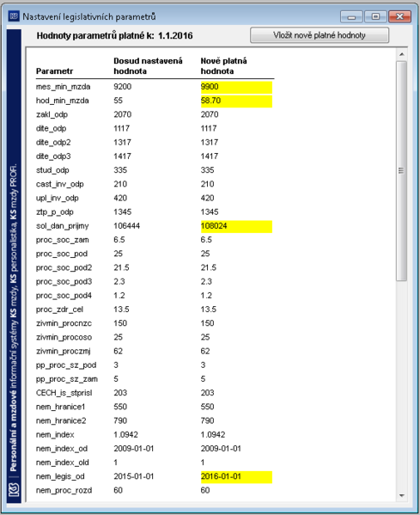Click 'Vložit nově platné hodnoty' button
The width and height of the screenshot is (420, 515).
(320, 35)
